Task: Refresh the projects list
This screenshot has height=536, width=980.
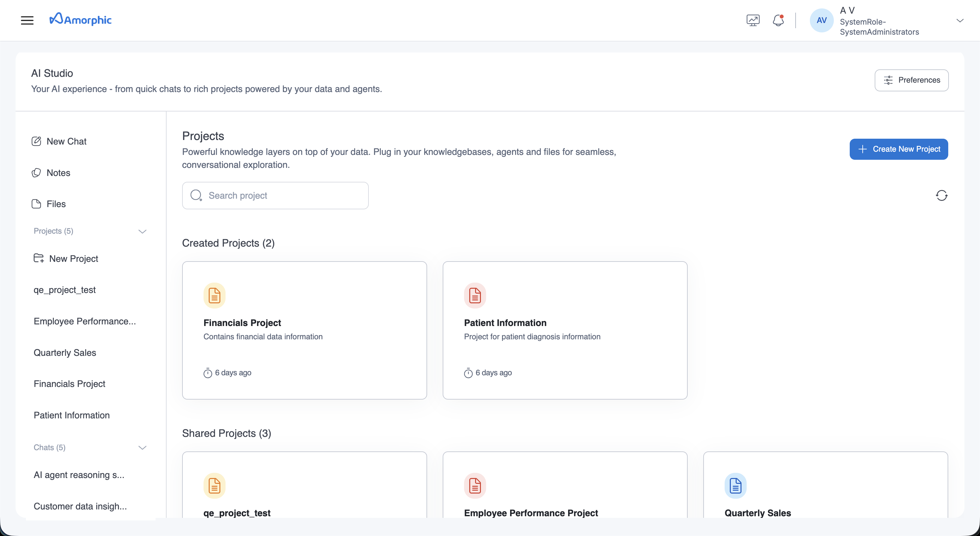Action: 941,195
